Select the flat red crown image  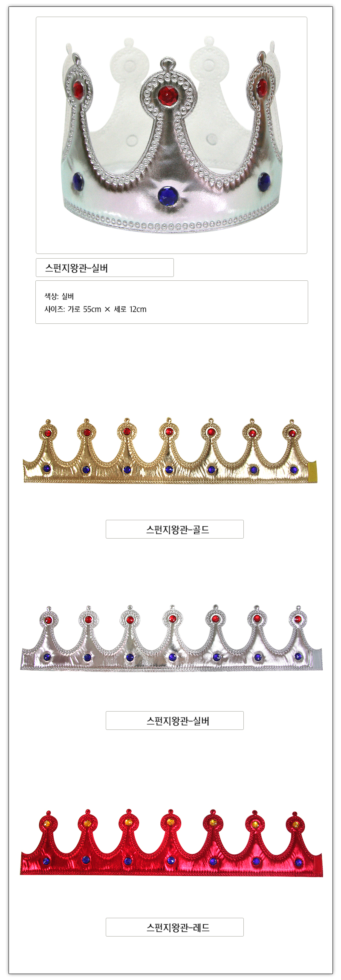coord(171,843)
